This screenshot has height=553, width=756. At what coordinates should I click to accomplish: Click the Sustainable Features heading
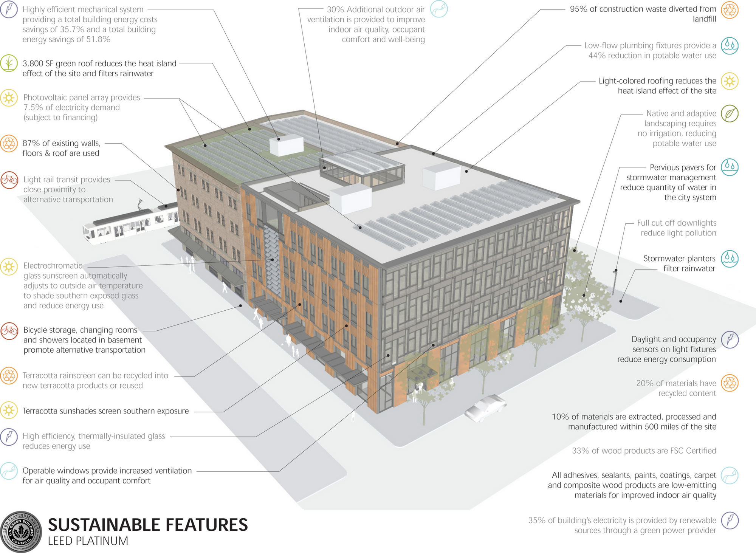tap(148, 525)
